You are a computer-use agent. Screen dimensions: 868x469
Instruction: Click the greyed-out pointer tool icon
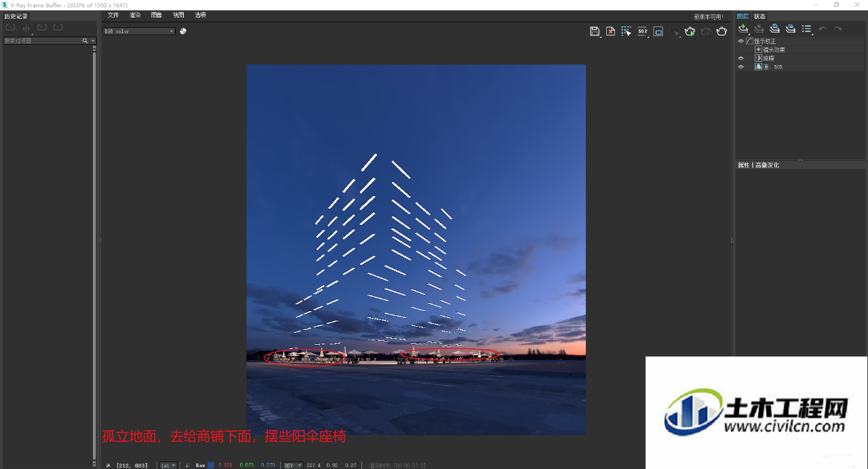[675, 31]
